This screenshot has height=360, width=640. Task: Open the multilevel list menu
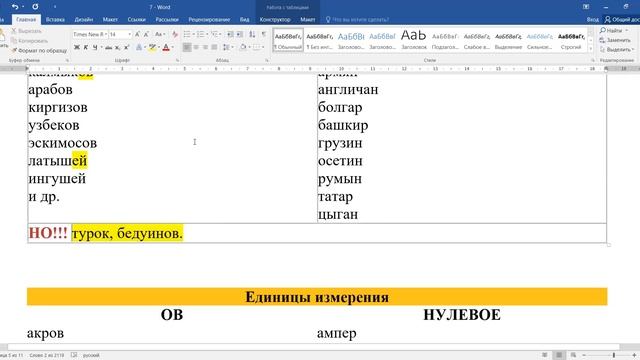coord(215,34)
